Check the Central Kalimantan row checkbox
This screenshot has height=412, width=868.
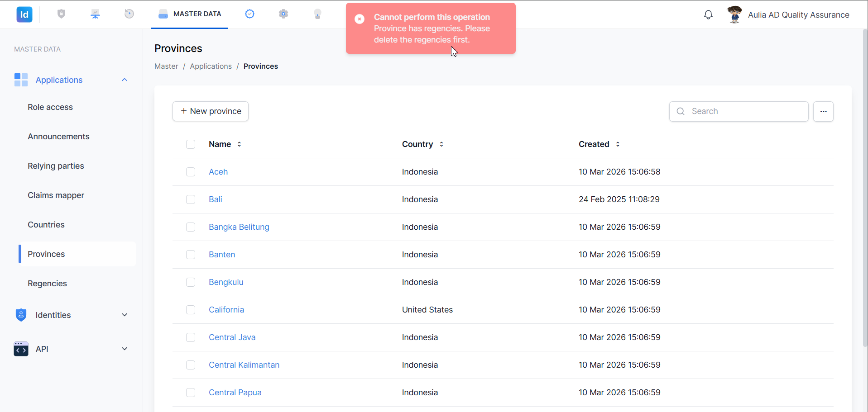[191, 365]
